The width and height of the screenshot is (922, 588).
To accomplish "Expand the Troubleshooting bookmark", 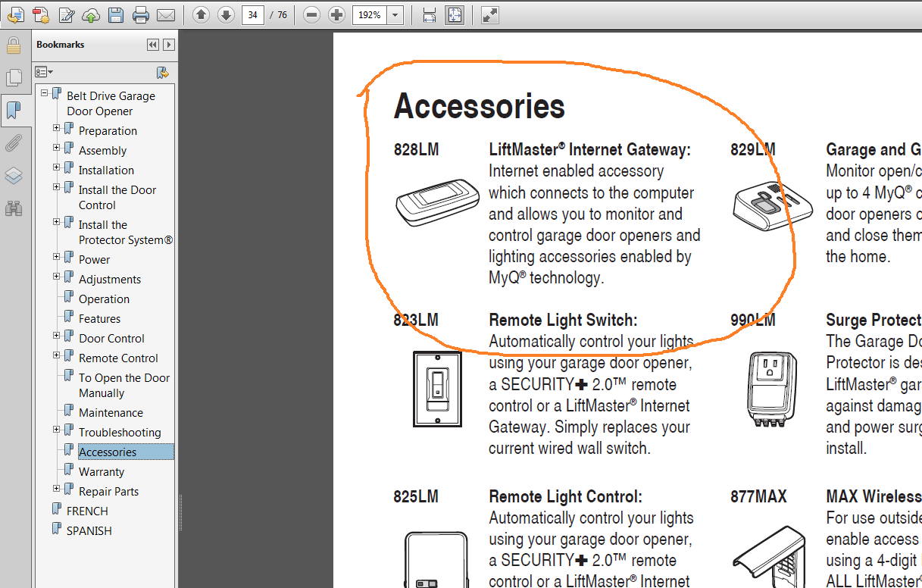I will click(57, 430).
